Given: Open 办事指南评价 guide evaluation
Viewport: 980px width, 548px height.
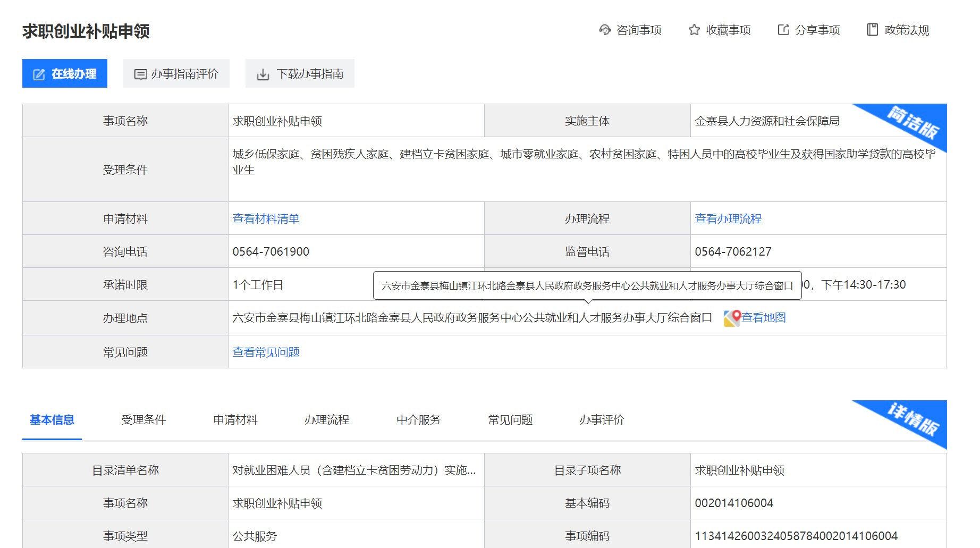Looking at the screenshot, I should [176, 73].
